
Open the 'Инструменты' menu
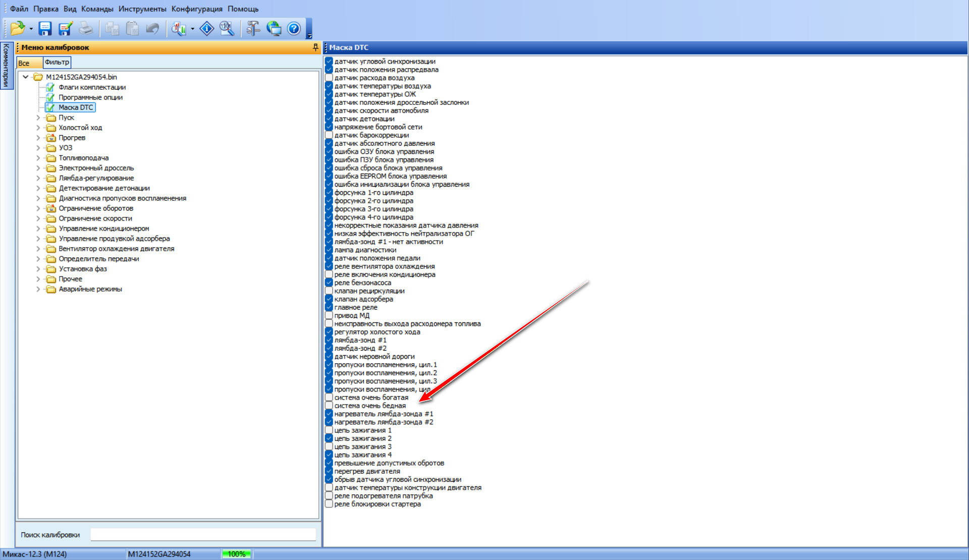point(142,9)
